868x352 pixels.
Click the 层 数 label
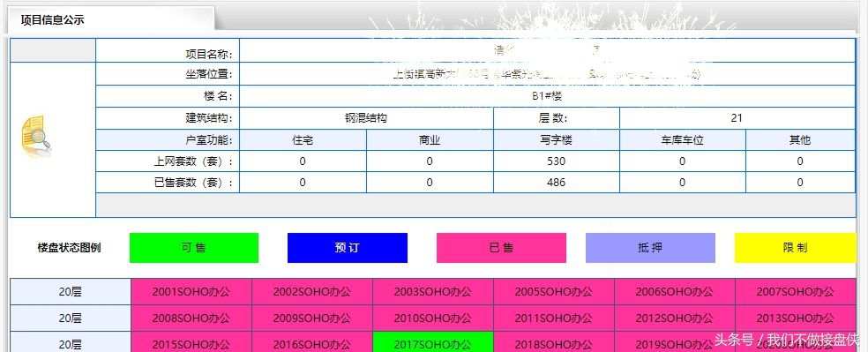tap(553, 118)
